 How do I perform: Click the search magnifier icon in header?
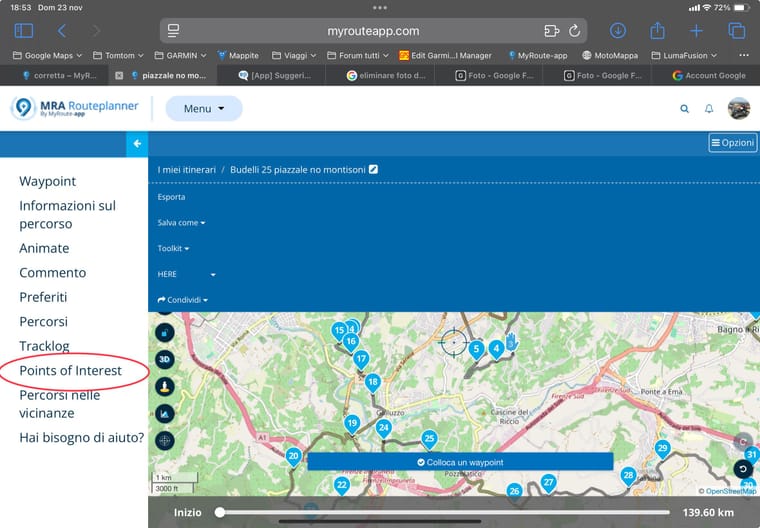pos(685,109)
